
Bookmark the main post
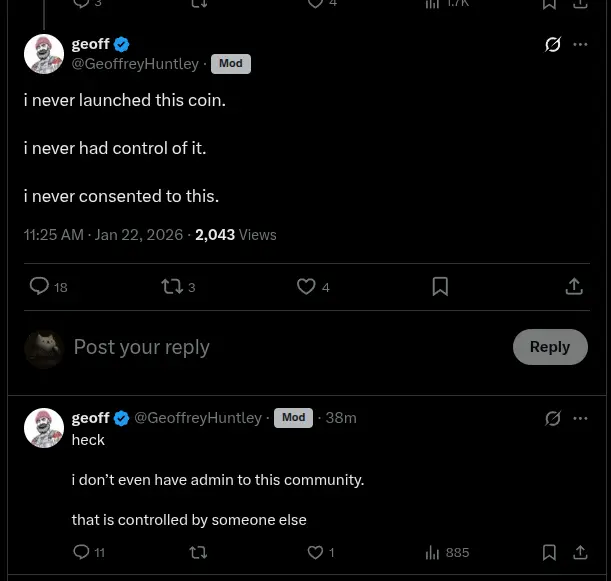click(x=440, y=287)
